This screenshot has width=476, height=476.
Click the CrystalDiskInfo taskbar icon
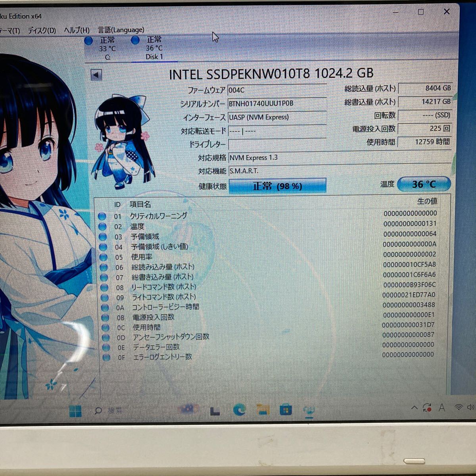pyautogui.click(x=309, y=411)
